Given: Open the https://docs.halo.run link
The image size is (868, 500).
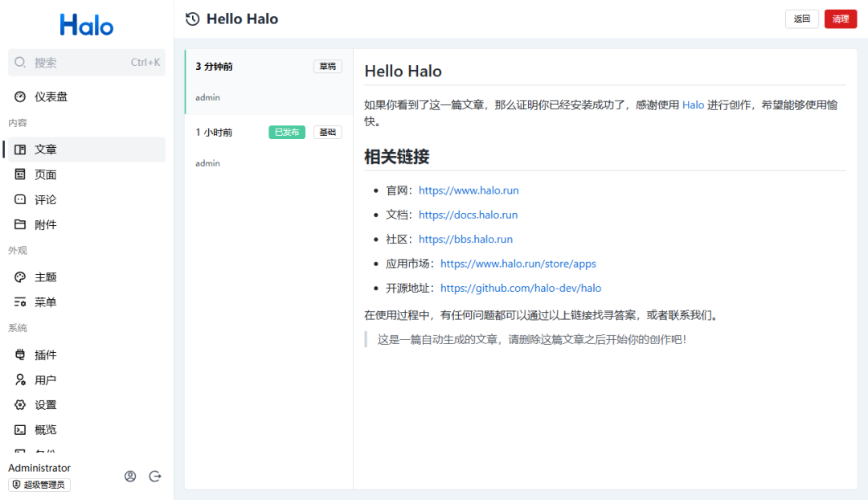Looking at the screenshot, I should point(468,215).
